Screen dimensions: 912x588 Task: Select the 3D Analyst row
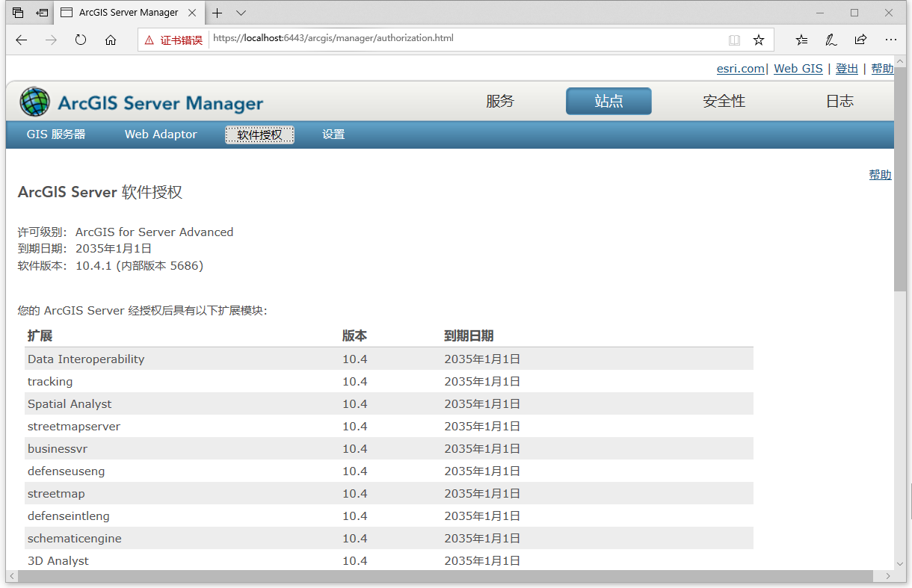[x=389, y=560]
